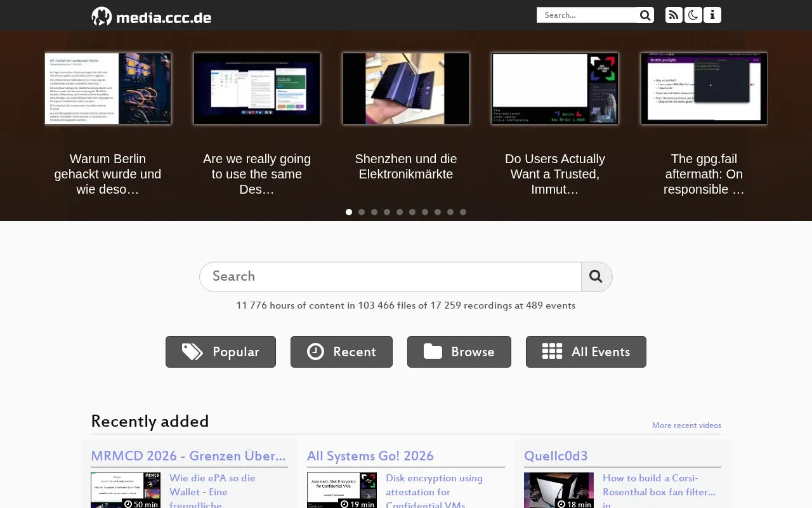Open the Popular videos button
Image resolution: width=812 pixels, height=508 pixels.
(221, 352)
